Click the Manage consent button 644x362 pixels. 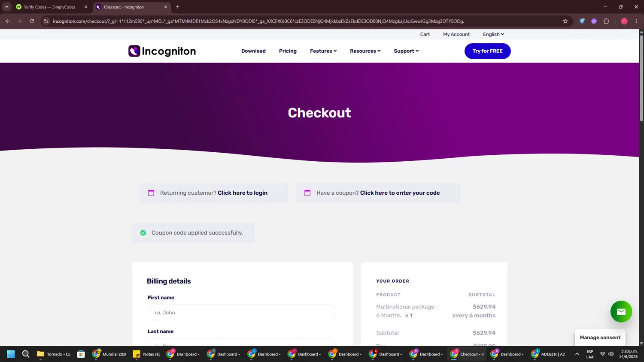click(600, 338)
